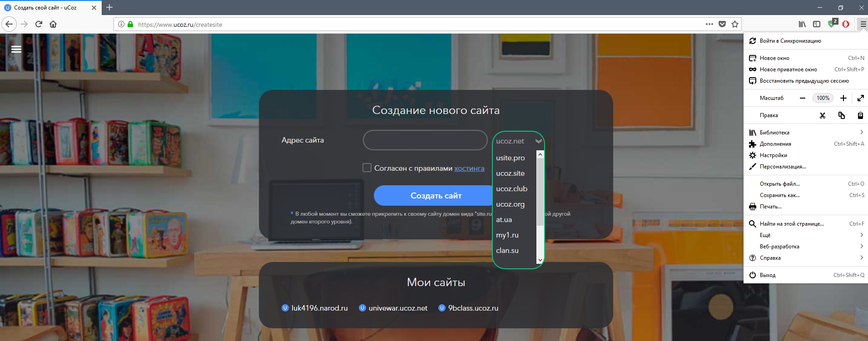This screenshot has width=868, height=341.
Task: Save page to Pocket icon
Action: tap(722, 24)
